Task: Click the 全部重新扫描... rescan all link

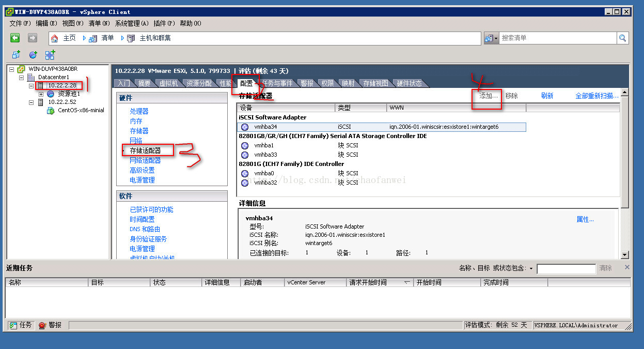Action: point(597,96)
